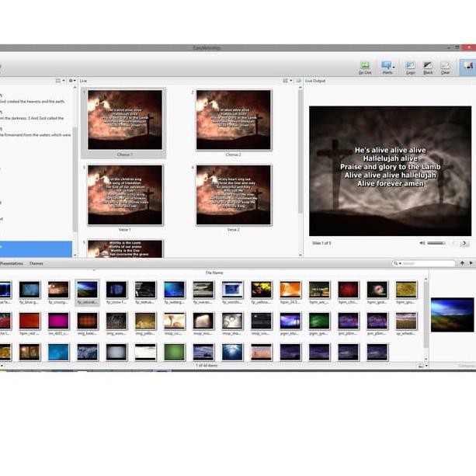Viewport: 476px width, 476px height.
Task: Switch to the Presentations tab
Action: coord(11,263)
